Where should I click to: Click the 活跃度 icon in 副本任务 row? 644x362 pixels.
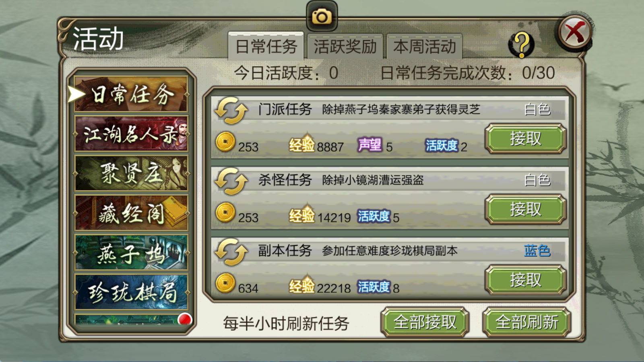[x=374, y=287]
